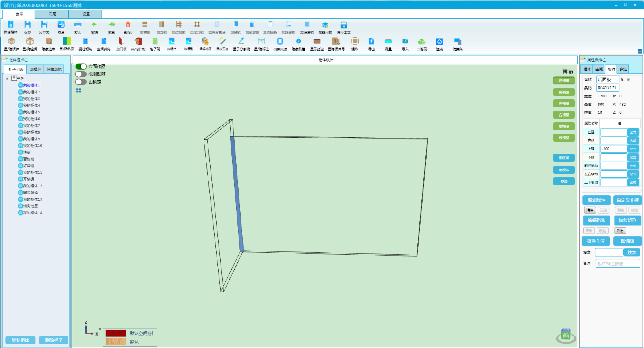
Task: Open the 加组件 tab in left panel
Action: [36, 69]
